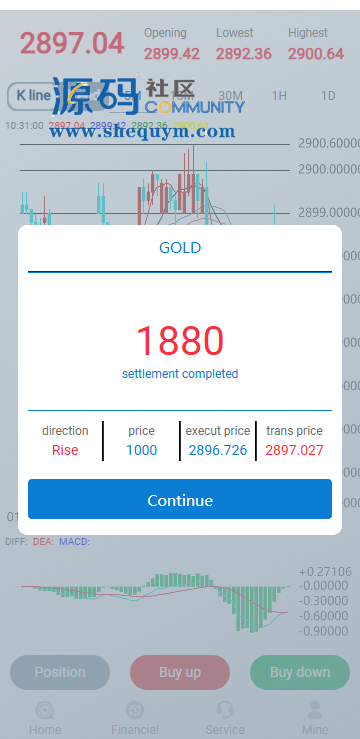Viewport: 360px width, 739px height.
Task: Select the Rise direction value
Action: 65,450
